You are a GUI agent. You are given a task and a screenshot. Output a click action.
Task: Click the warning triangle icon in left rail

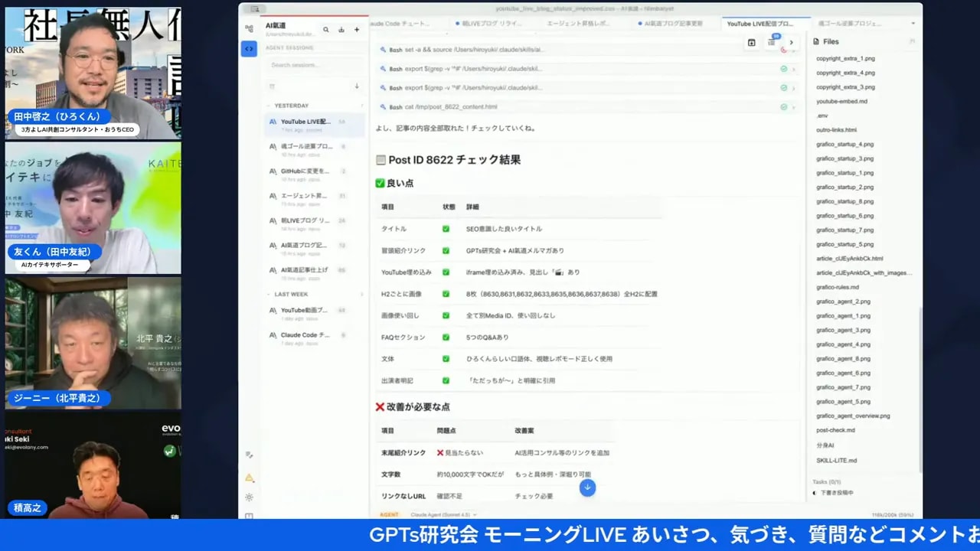pyautogui.click(x=249, y=478)
